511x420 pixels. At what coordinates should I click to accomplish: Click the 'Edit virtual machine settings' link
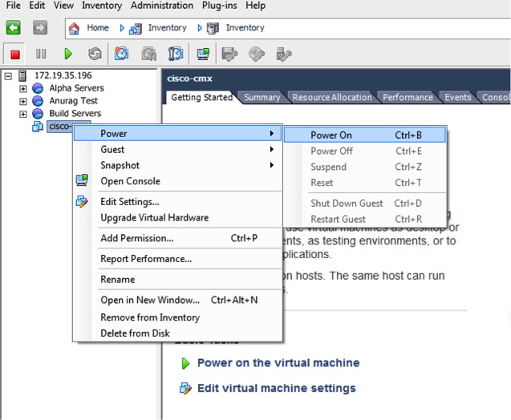point(276,389)
